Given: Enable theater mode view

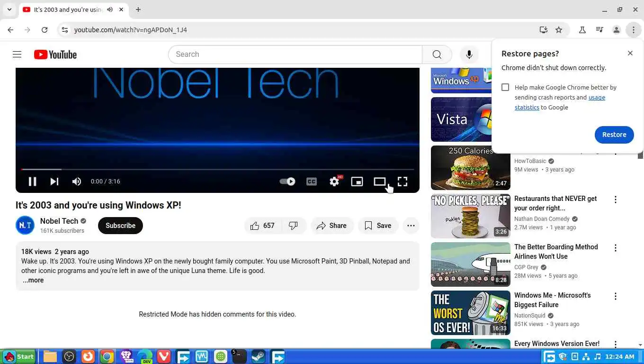Looking at the screenshot, I should coord(379,182).
